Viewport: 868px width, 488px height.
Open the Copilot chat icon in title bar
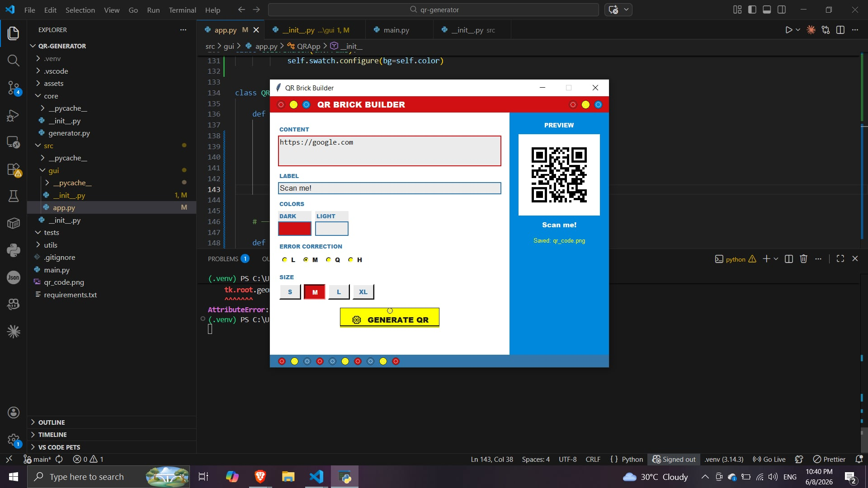tap(613, 9)
